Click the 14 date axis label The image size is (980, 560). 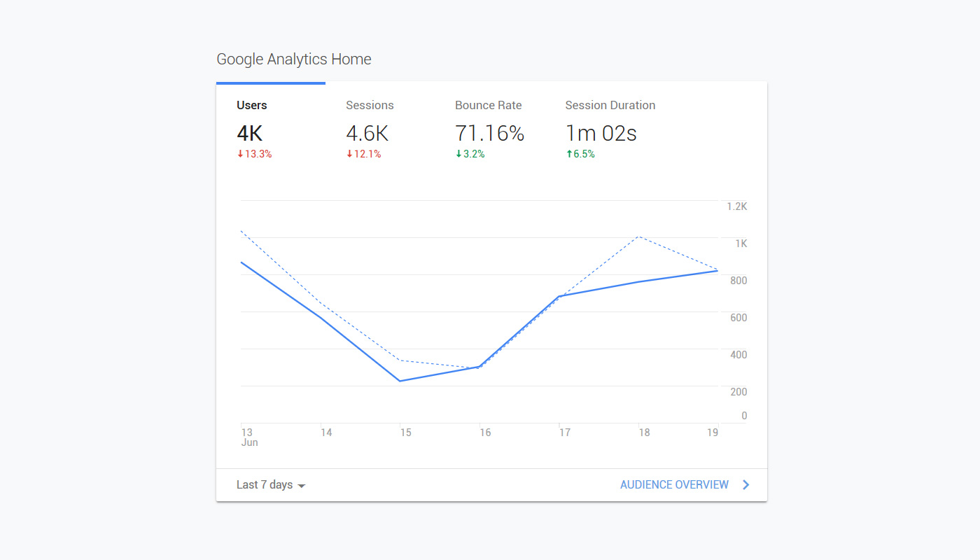point(326,433)
